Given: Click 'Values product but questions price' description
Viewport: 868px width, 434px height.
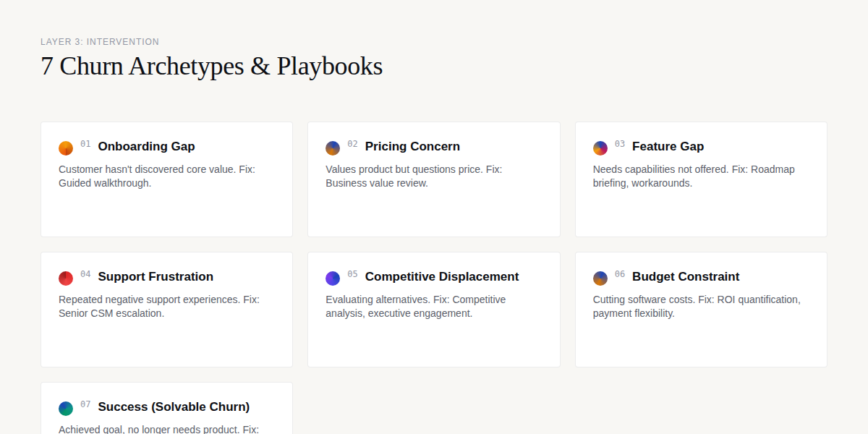Looking at the screenshot, I should click(x=414, y=176).
